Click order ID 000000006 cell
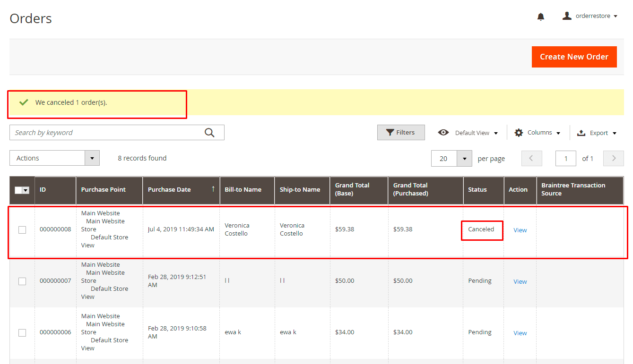The image size is (633, 364). coord(55,332)
